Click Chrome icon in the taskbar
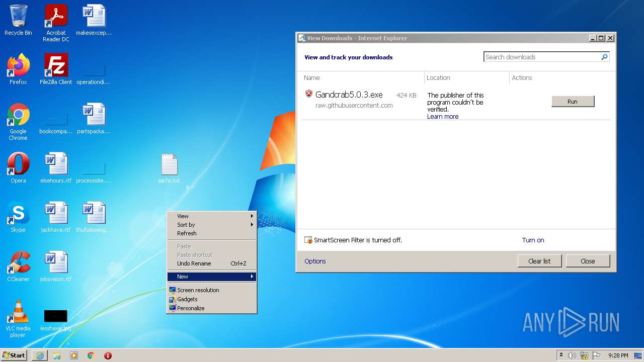 coord(91,355)
